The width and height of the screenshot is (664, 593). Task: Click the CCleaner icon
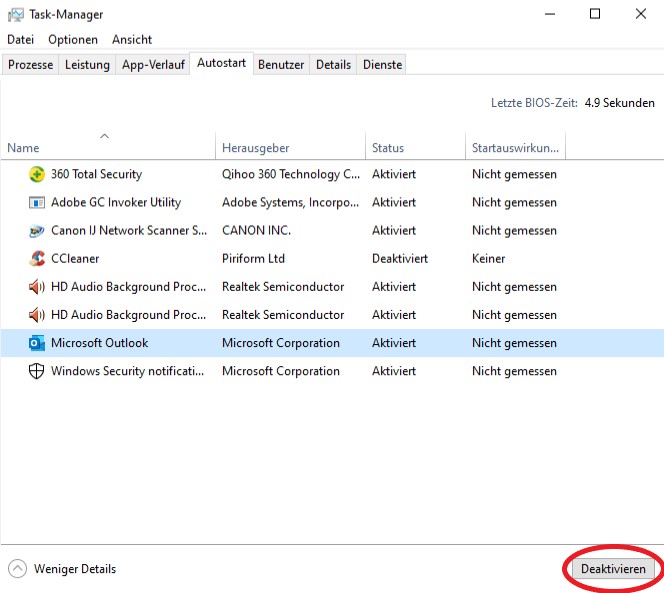coord(37,258)
